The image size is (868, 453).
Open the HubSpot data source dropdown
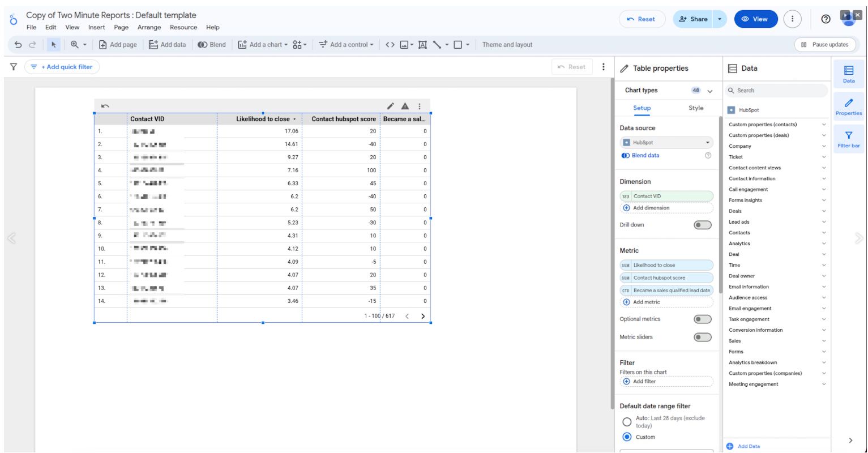(666, 143)
